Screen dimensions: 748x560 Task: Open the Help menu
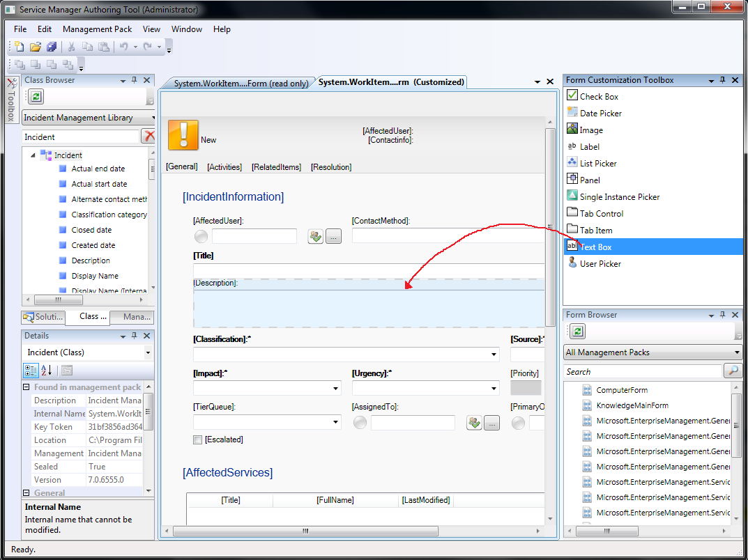[222, 29]
